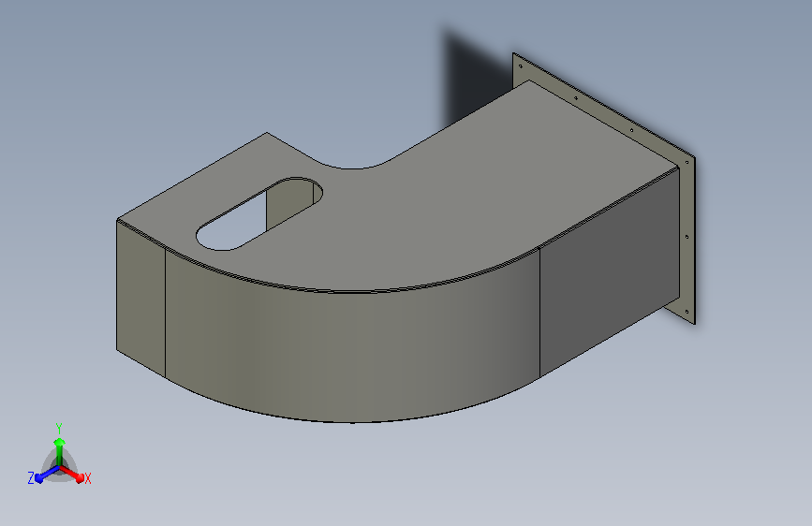Click the green Y axis of the orientation triad
812x526 pixels.
60,452
